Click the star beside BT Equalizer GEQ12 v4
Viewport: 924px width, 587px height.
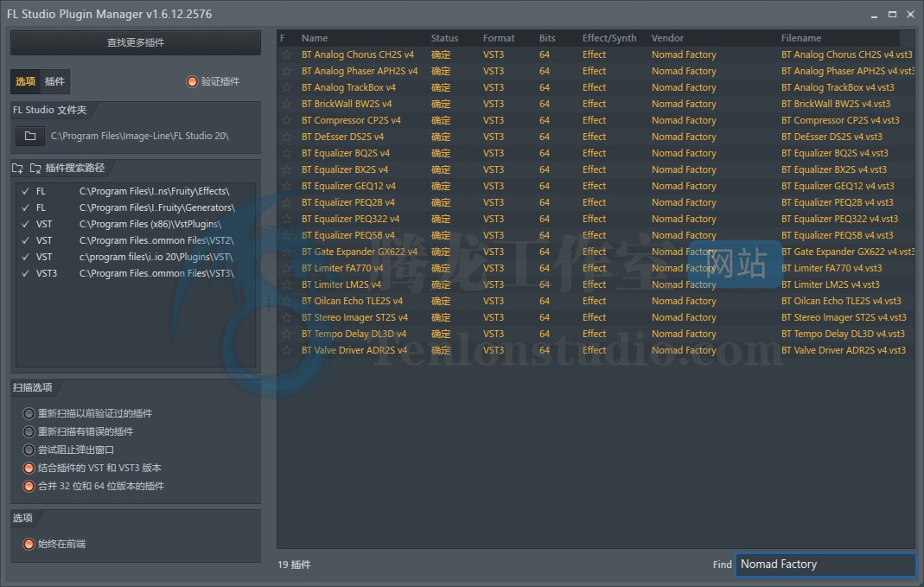pos(286,186)
